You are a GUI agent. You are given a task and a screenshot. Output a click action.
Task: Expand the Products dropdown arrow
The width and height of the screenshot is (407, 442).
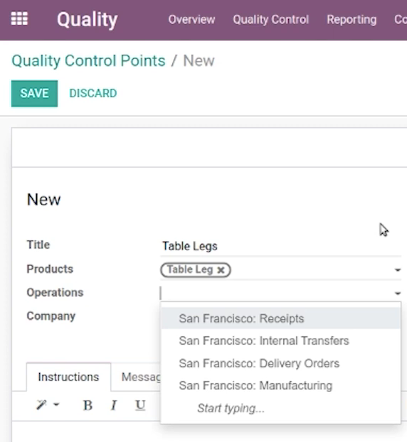click(397, 270)
